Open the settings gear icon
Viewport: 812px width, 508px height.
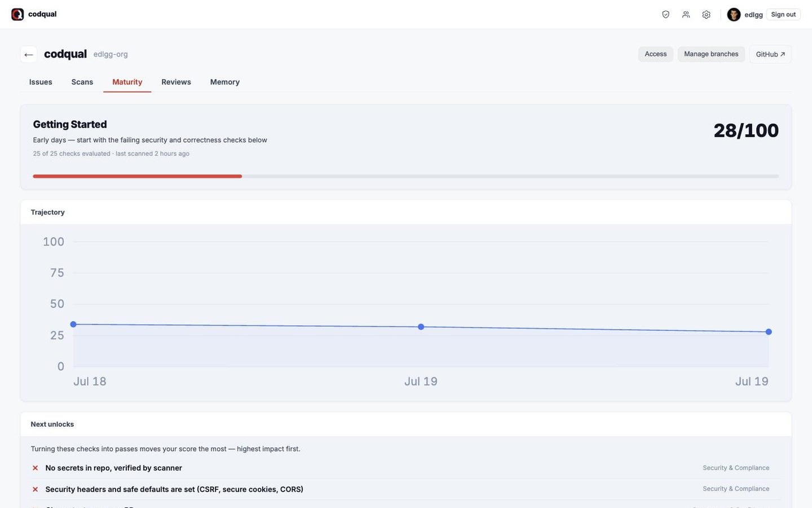click(706, 15)
